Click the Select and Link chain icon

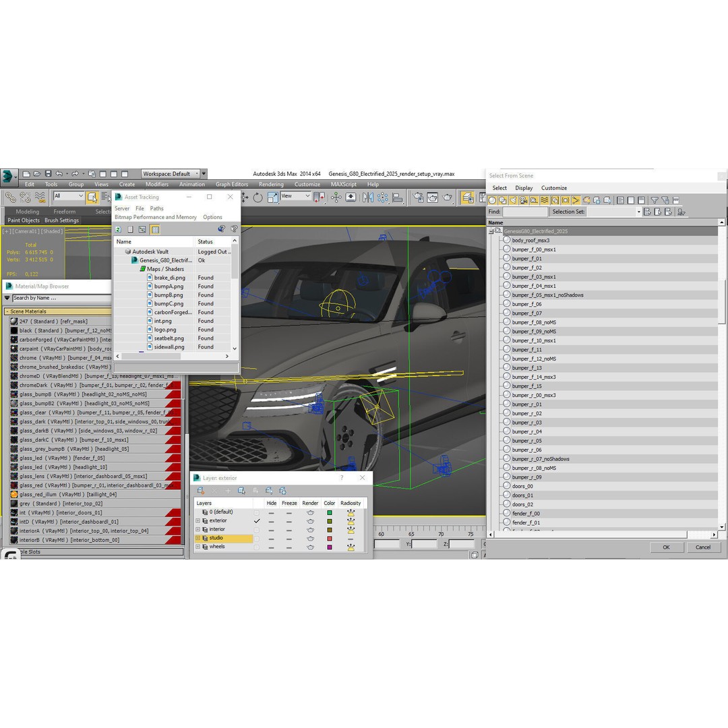pos(10,198)
